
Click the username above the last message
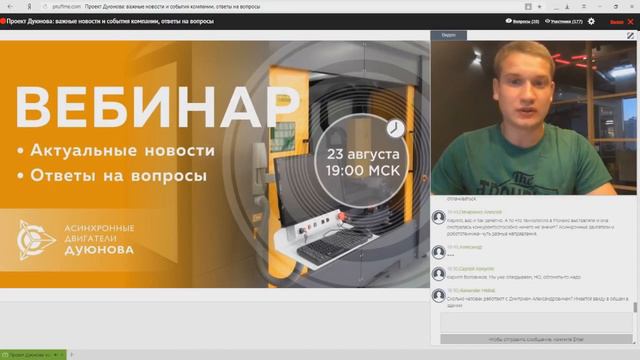click(477, 290)
